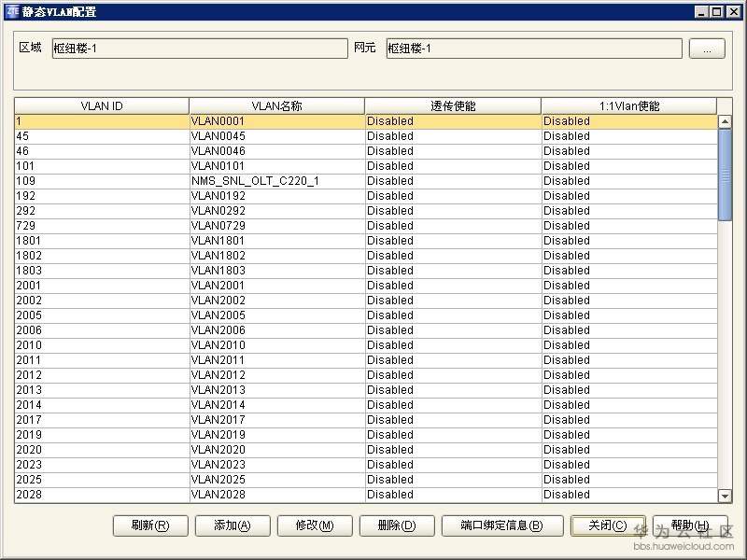Viewport: 747px width, 560px height.
Task: Select VLAN ID 2017 cell
Action: [x=102, y=420]
